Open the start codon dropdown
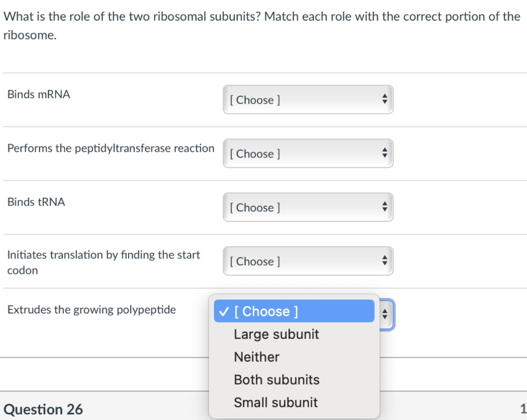Viewport: 527px width, 420px height. 308,261
